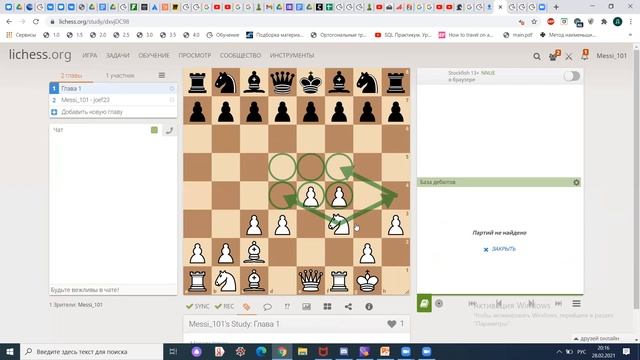The height and width of the screenshot is (360, 640).
Task: Open a new browser tab
Action: tap(556, 7)
